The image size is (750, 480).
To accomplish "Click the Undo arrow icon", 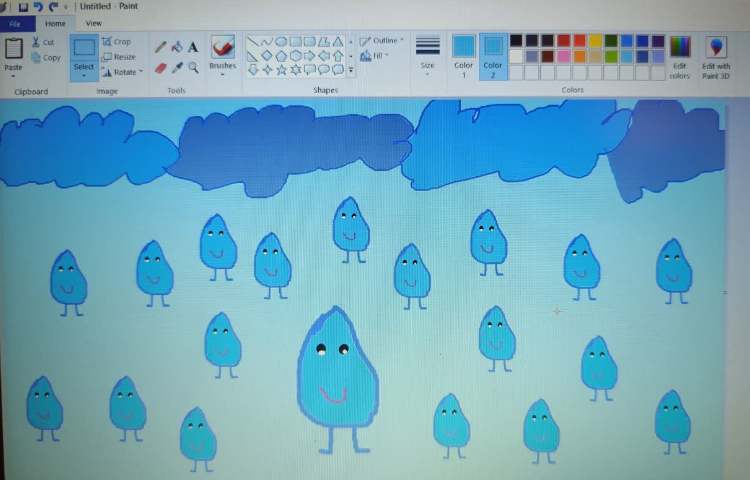I will [38, 7].
